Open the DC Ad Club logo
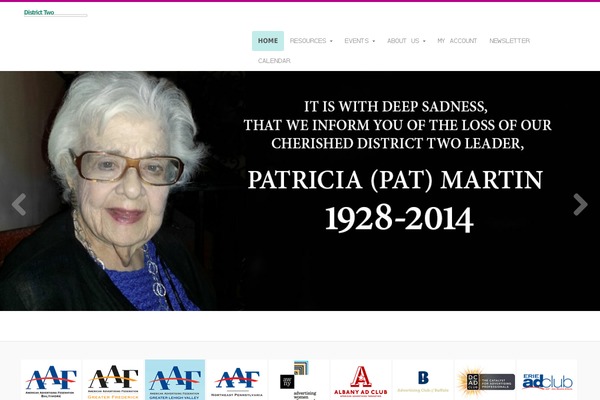Image resolution: width=600 pixels, height=400 pixels. (485, 380)
